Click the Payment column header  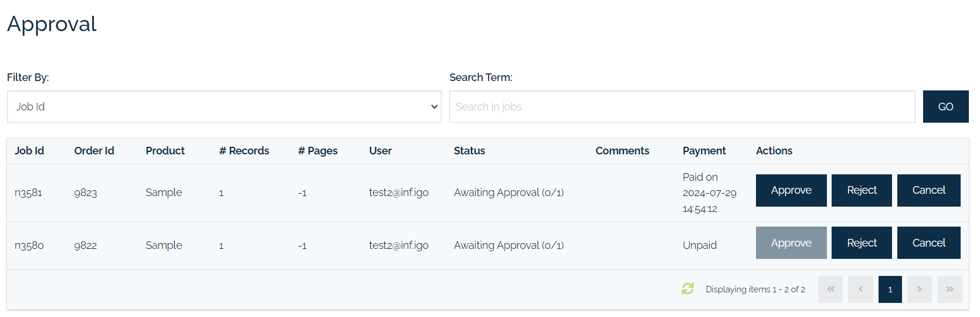click(x=704, y=151)
